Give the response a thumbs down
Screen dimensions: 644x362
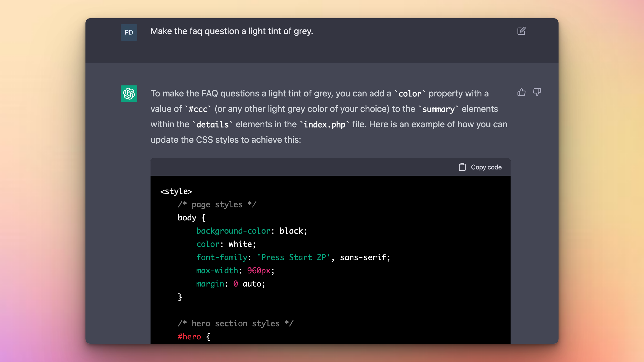point(537,92)
